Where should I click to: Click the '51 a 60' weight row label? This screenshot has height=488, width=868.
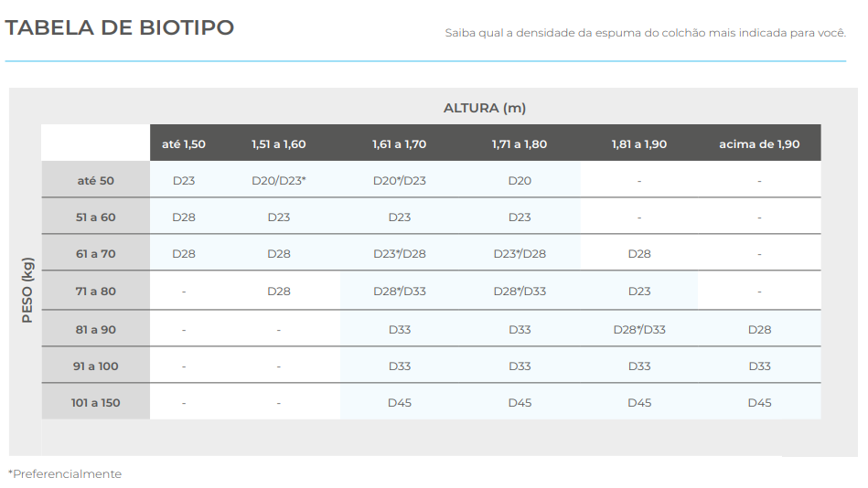coord(96,217)
